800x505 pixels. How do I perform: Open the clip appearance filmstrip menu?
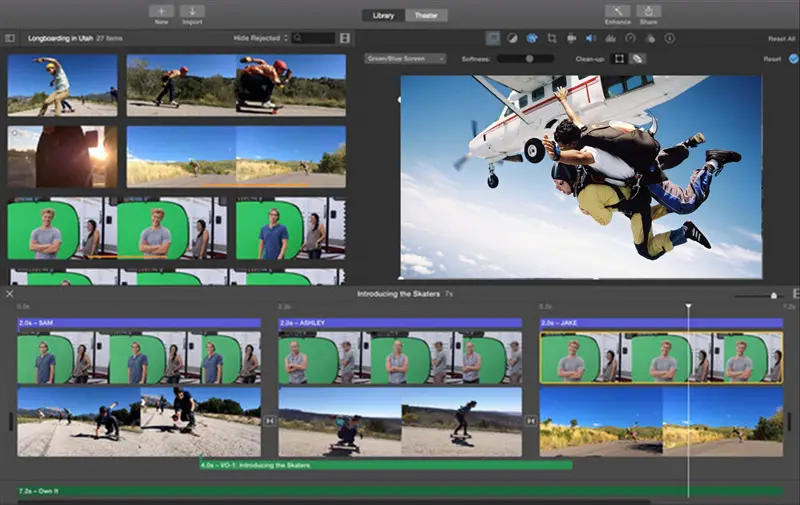(345, 38)
